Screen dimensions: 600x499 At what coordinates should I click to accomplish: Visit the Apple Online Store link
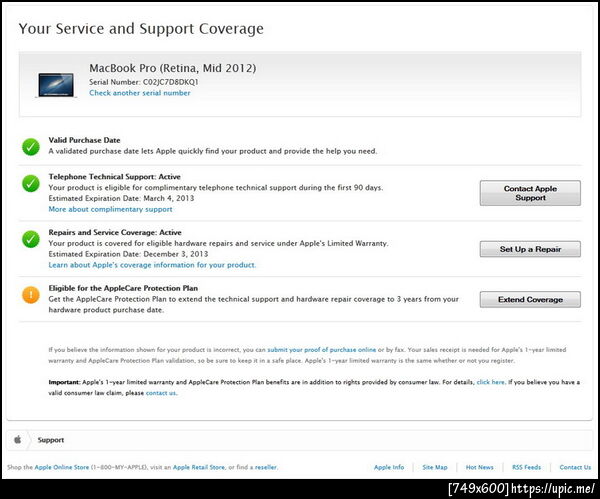[62, 467]
